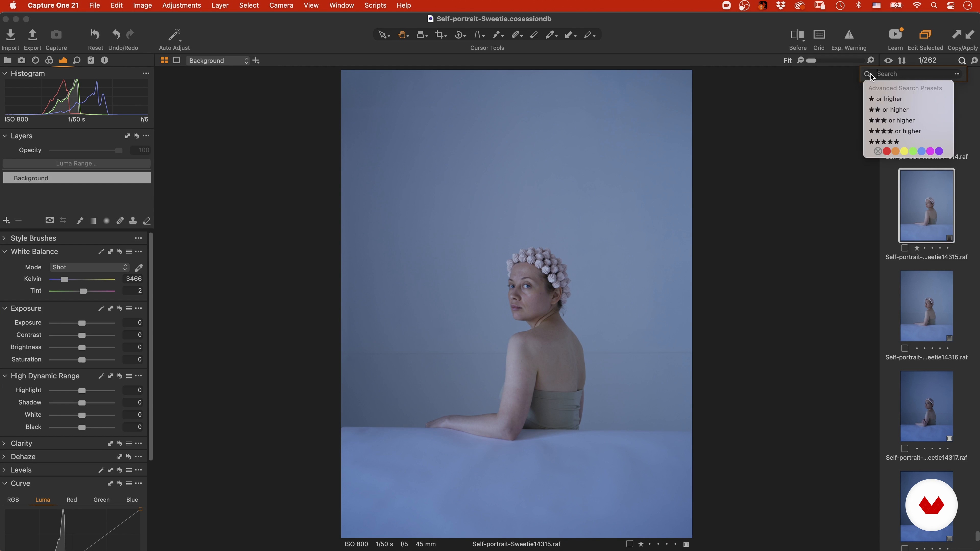This screenshot has height=551, width=980.
Task: Run Auto Adjust with the magic wand
Action: (x=174, y=35)
